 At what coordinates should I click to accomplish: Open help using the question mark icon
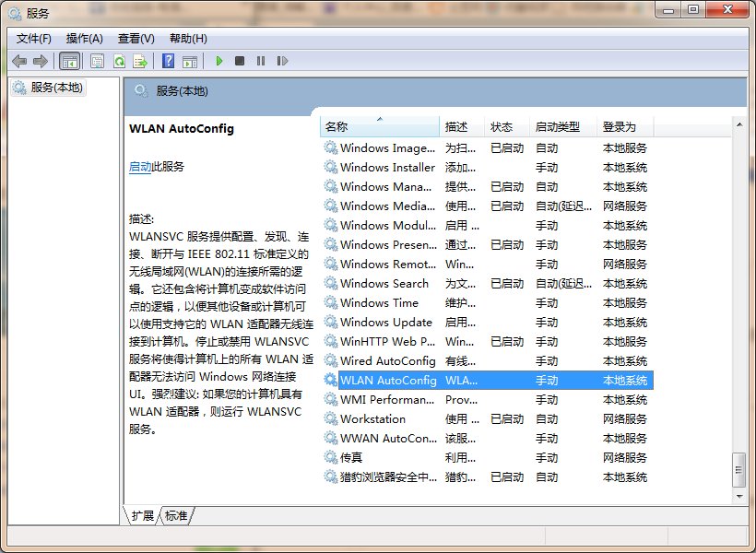tap(168, 61)
